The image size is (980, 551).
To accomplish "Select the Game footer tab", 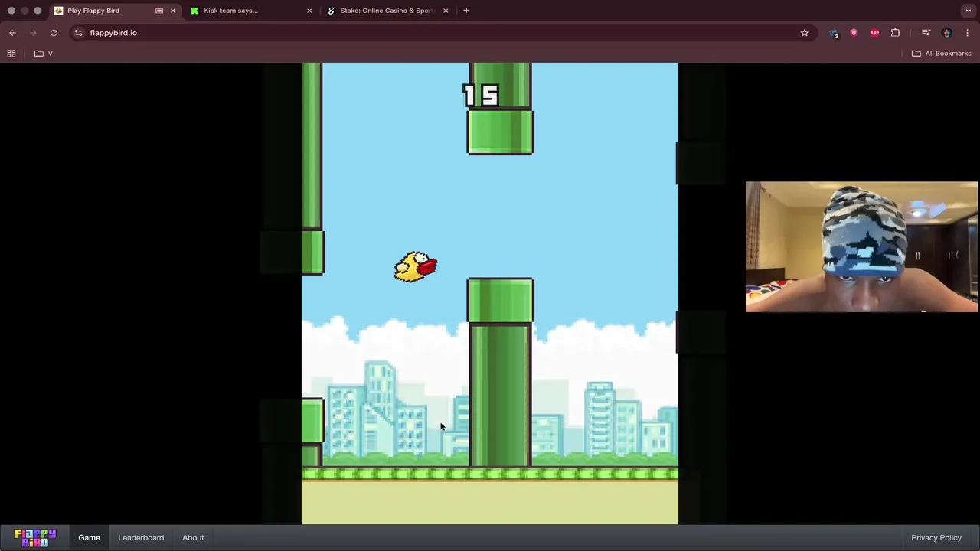I will 89,538.
